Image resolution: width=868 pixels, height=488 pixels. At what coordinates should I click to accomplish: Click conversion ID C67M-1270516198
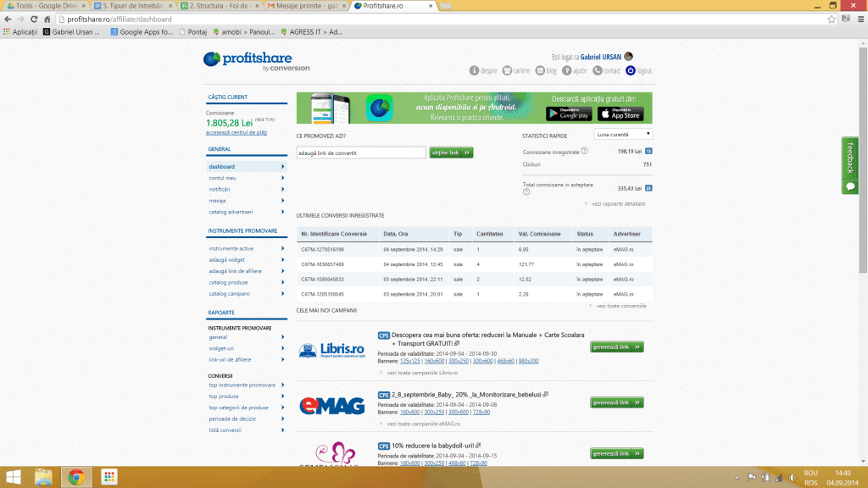click(322, 250)
